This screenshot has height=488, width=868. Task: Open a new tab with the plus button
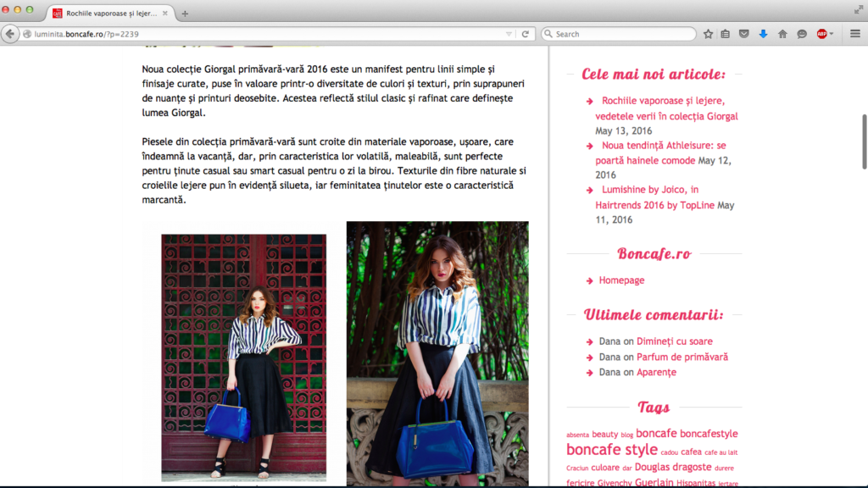point(186,14)
